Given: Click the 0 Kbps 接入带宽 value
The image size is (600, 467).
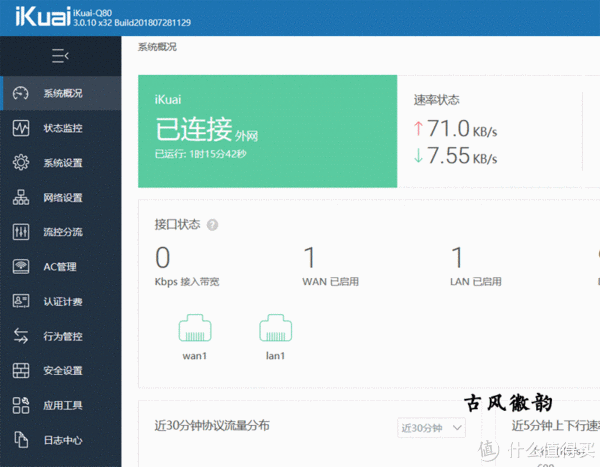Looking at the screenshot, I should pyautogui.click(x=187, y=266).
